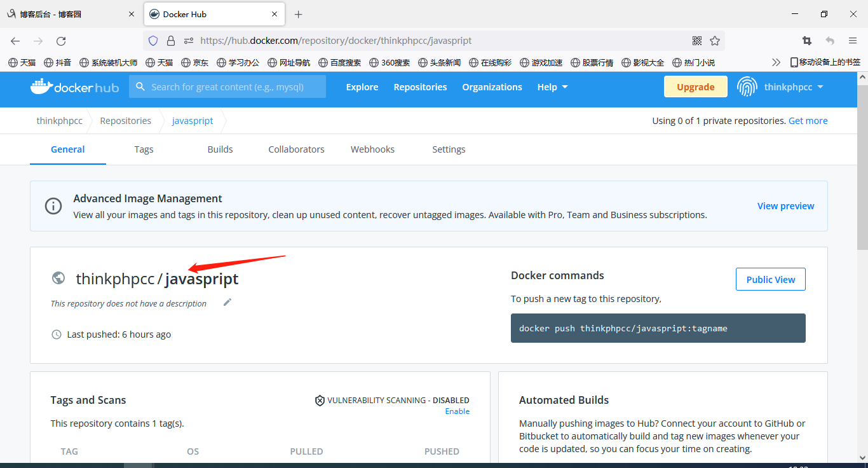
Task: Click javaspript in the breadcrumb
Action: tap(193, 121)
